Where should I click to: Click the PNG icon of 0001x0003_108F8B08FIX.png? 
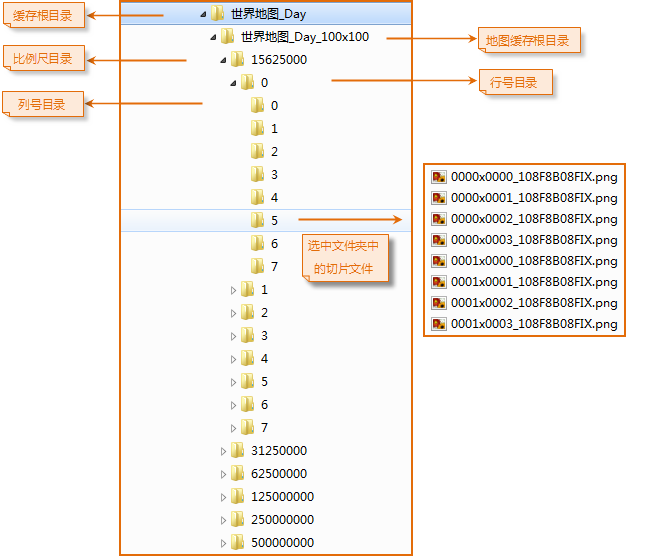pyautogui.click(x=438, y=324)
